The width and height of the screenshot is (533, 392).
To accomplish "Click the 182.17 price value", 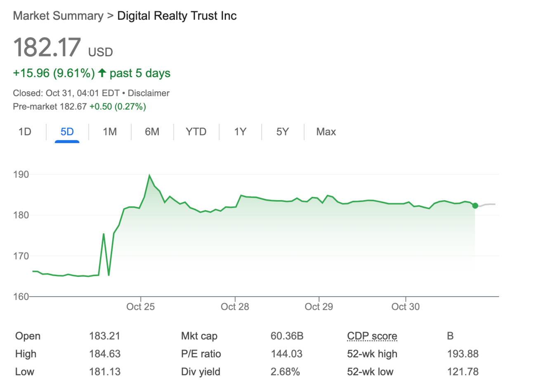I will tap(47, 47).
